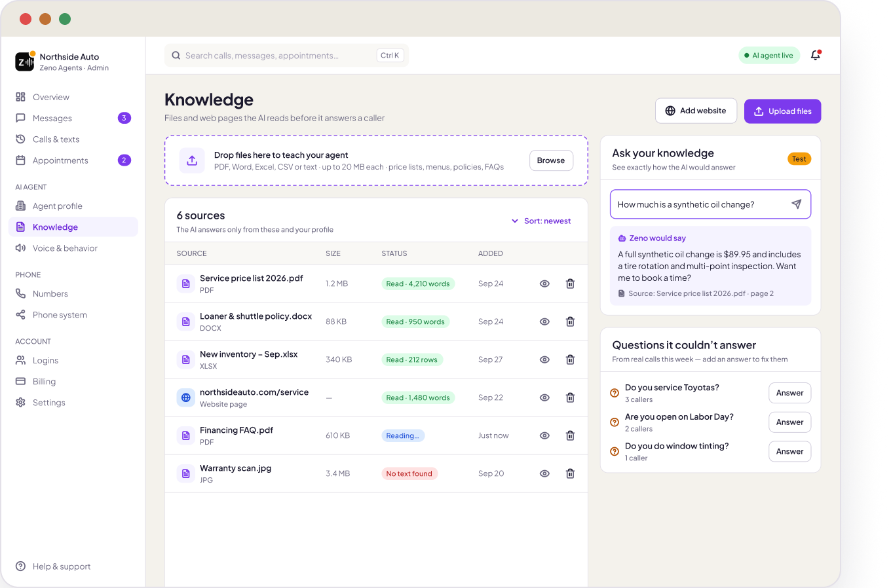Click the Add website button
Viewport: 891px width, 588px height.
(x=696, y=111)
